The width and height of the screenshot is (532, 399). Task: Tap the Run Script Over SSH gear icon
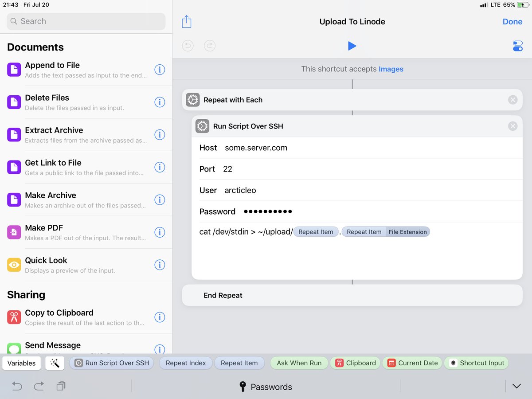pos(202,126)
